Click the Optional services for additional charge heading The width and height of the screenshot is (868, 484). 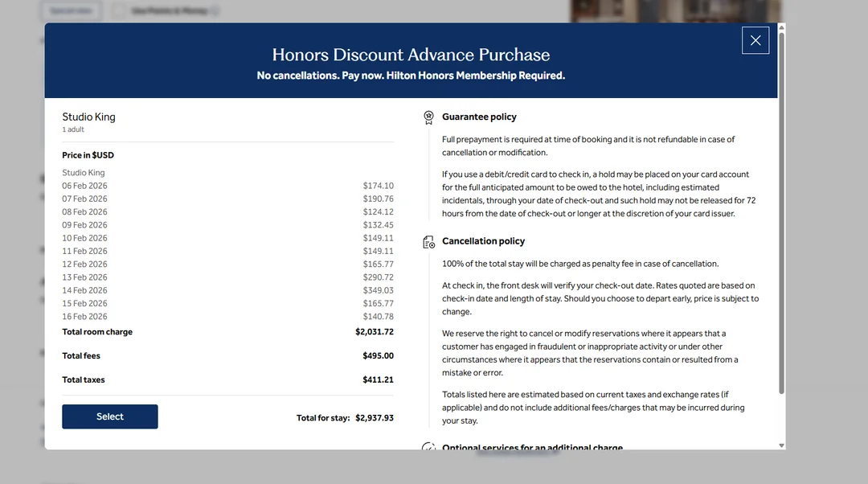(532, 447)
